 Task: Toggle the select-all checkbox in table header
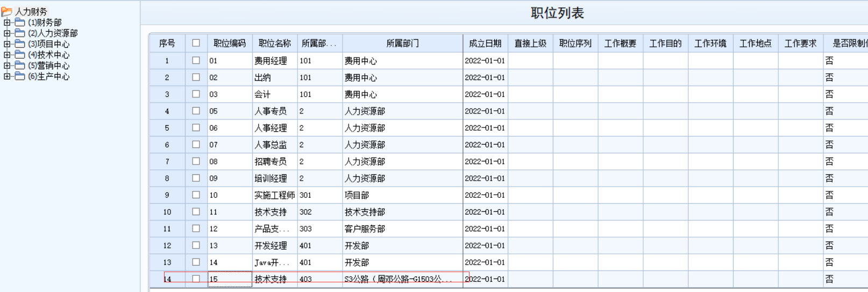pos(196,43)
